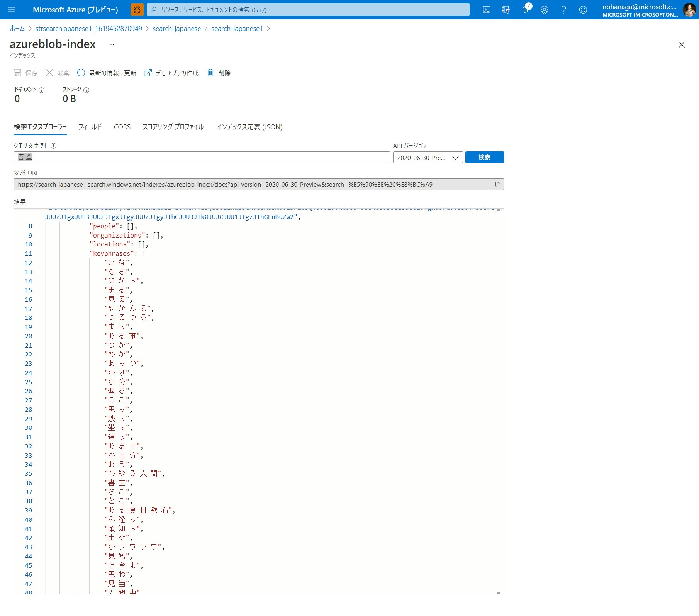Click the orange preview feedback icon
The height and width of the screenshot is (616, 699).
tap(137, 10)
